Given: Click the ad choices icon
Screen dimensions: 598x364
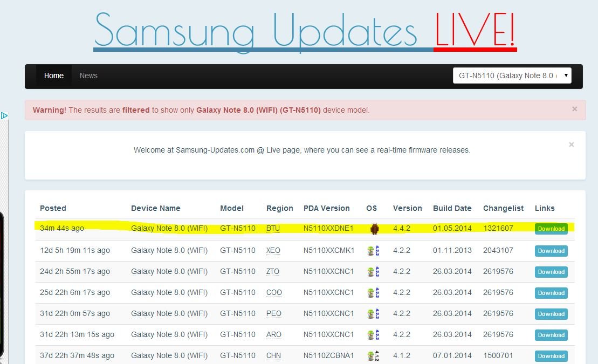Looking at the screenshot, I should 4,115.
